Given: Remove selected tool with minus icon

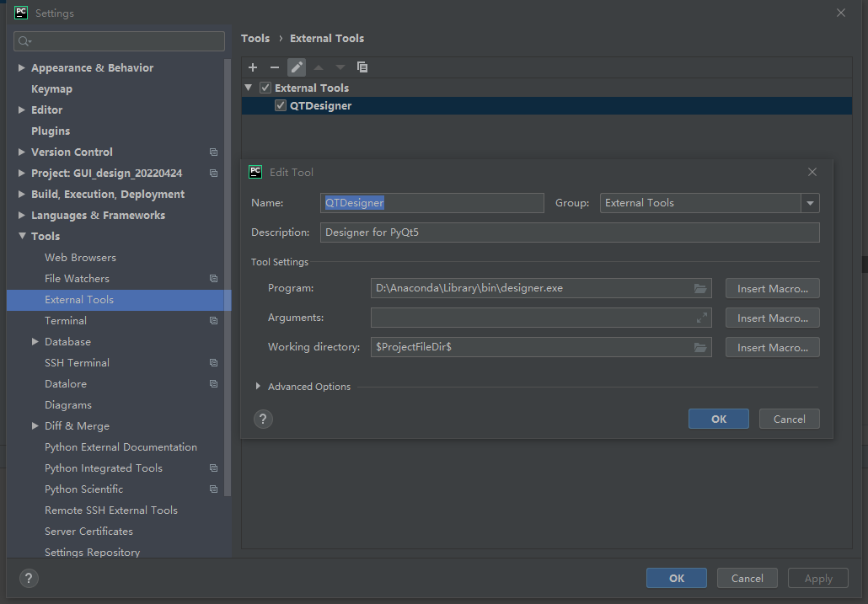Looking at the screenshot, I should [x=275, y=67].
